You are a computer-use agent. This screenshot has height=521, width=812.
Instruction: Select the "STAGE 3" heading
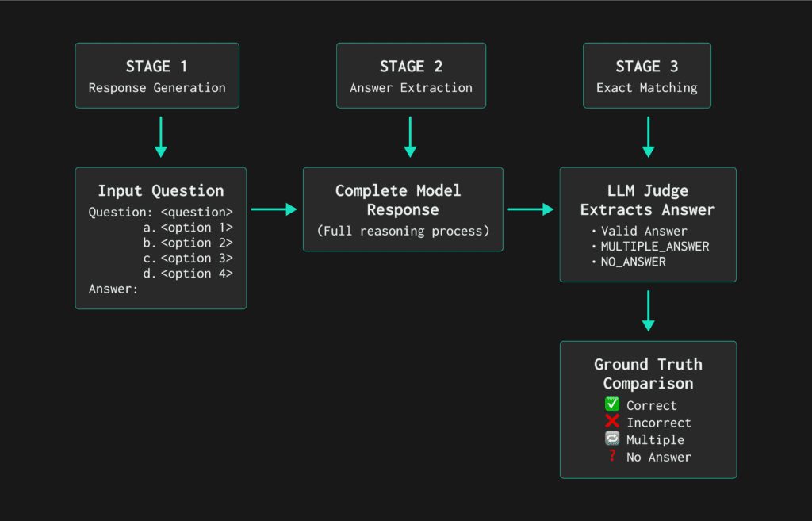click(x=647, y=67)
